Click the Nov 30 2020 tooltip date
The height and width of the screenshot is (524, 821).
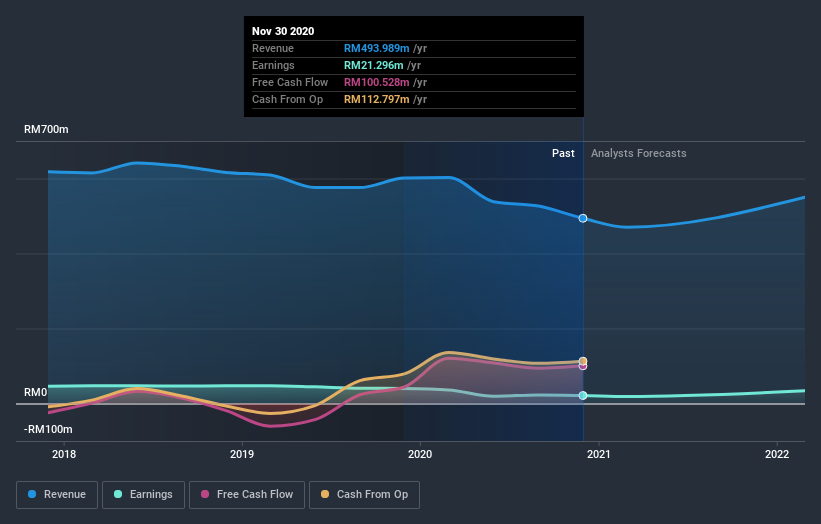[x=283, y=31]
